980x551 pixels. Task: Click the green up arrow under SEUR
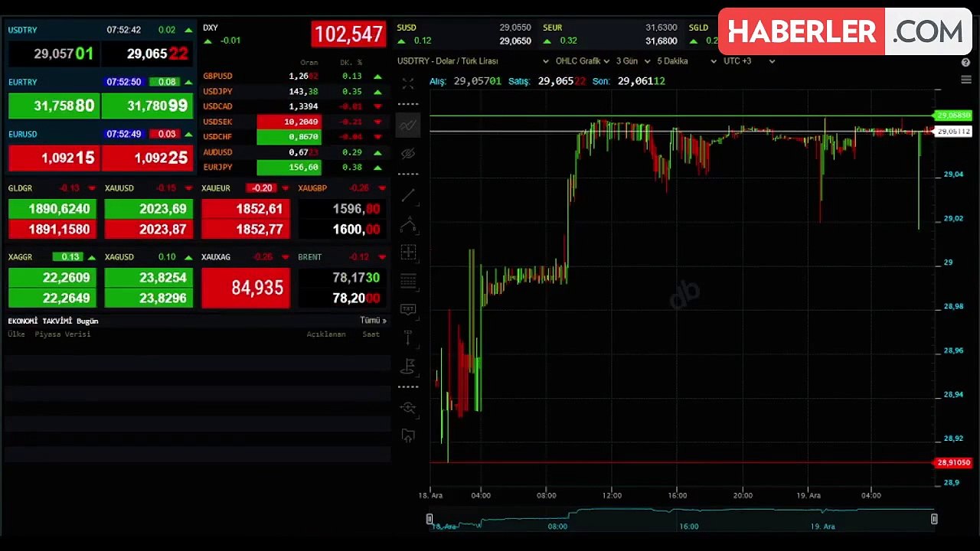tap(547, 41)
